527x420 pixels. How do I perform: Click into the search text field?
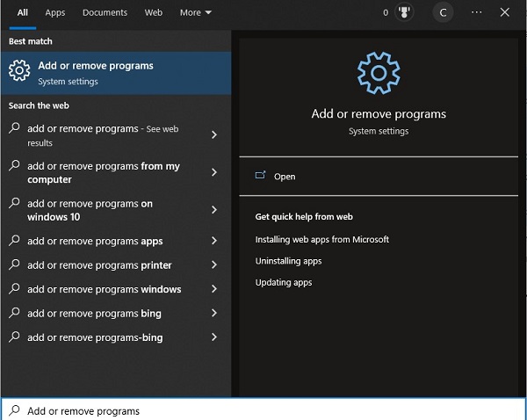point(263,410)
